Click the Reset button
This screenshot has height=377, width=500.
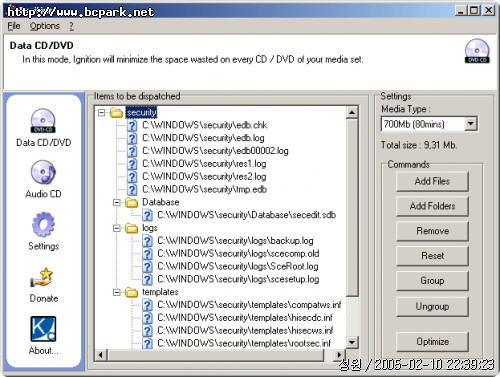(x=432, y=256)
